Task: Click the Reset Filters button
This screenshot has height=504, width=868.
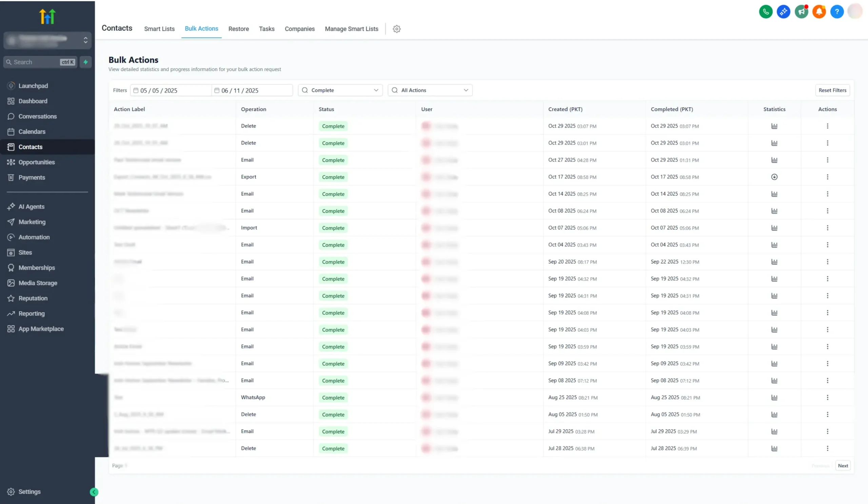Action: 832,90
